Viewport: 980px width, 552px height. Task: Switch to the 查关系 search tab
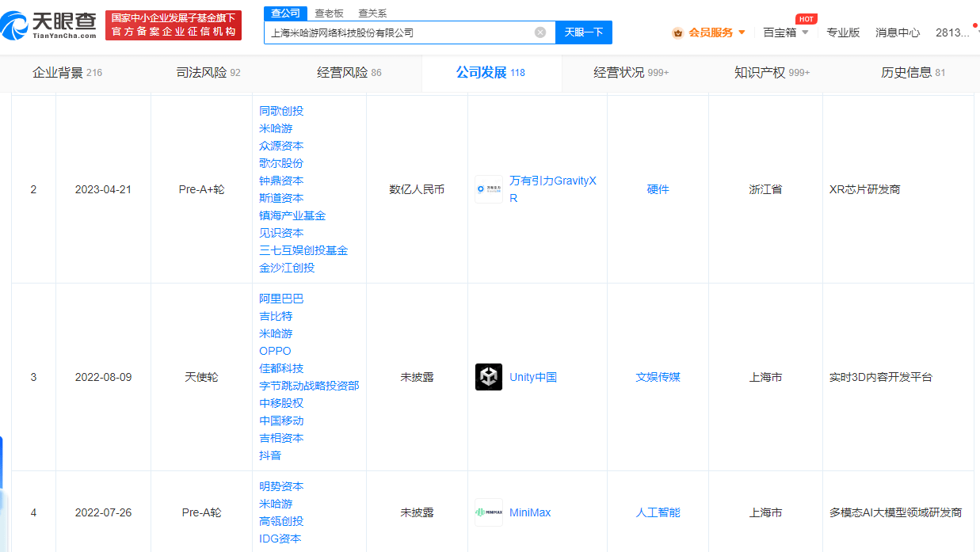[x=372, y=13]
